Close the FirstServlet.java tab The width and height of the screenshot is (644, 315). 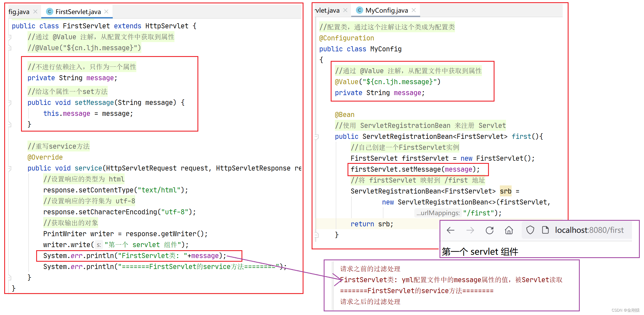(106, 12)
